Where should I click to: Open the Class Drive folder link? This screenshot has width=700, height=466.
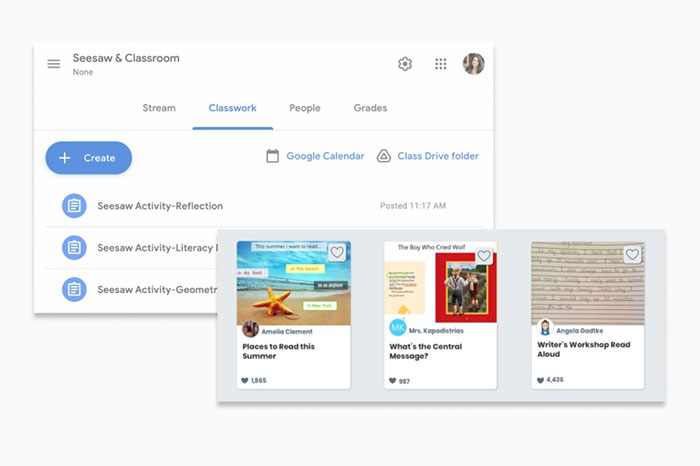click(438, 156)
